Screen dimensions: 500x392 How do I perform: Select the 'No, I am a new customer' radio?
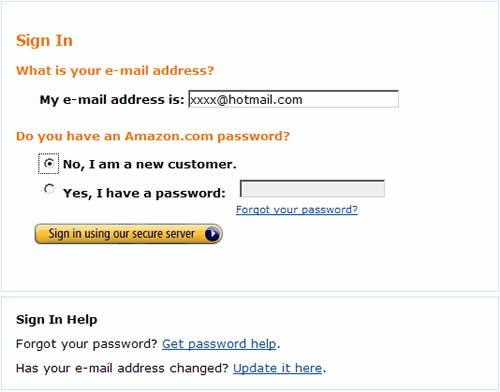(49, 163)
